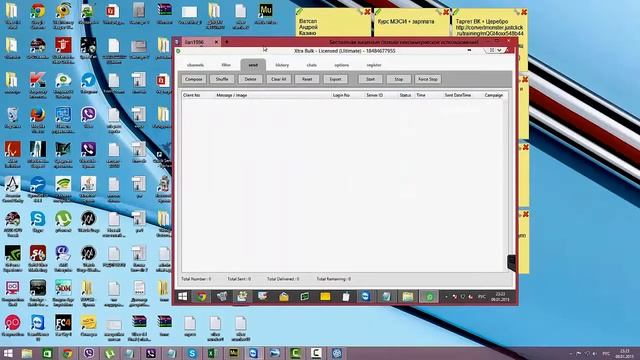The image size is (640, 360).
Task: Switch to the register tab
Action: coord(374,65)
